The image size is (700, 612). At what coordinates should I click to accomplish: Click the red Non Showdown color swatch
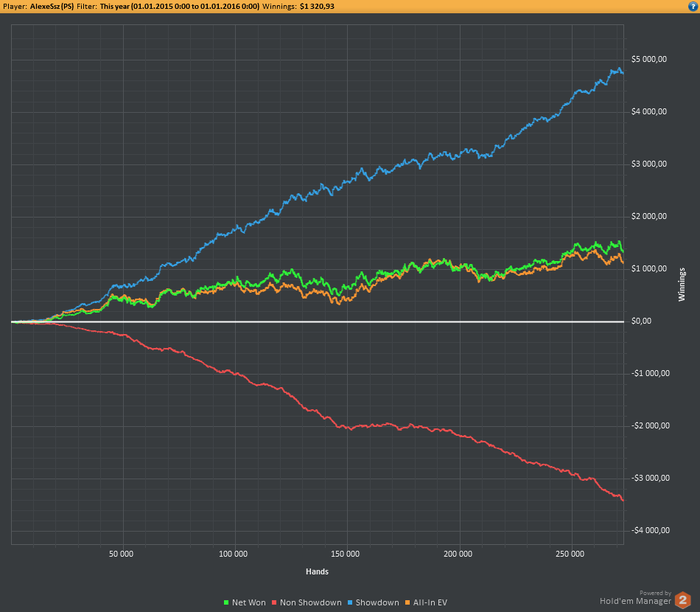click(275, 603)
